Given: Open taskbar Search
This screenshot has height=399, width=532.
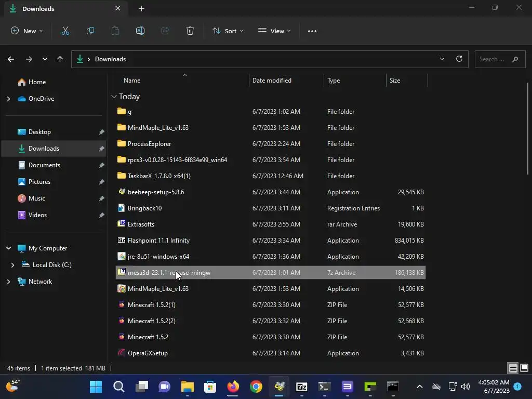Looking at the screenshot, I should (119, 387).
